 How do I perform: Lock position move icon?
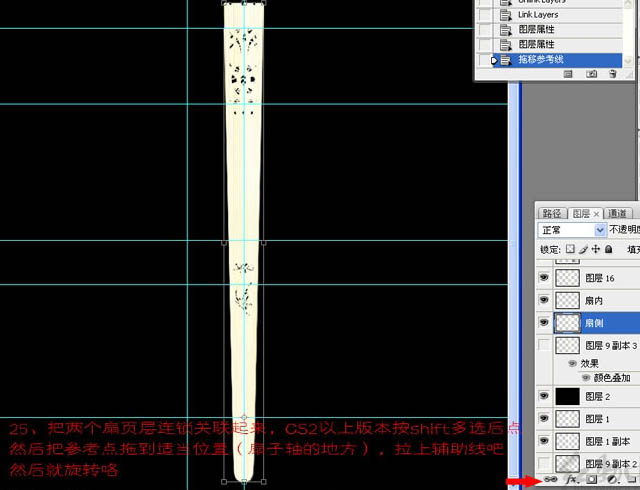596,249
